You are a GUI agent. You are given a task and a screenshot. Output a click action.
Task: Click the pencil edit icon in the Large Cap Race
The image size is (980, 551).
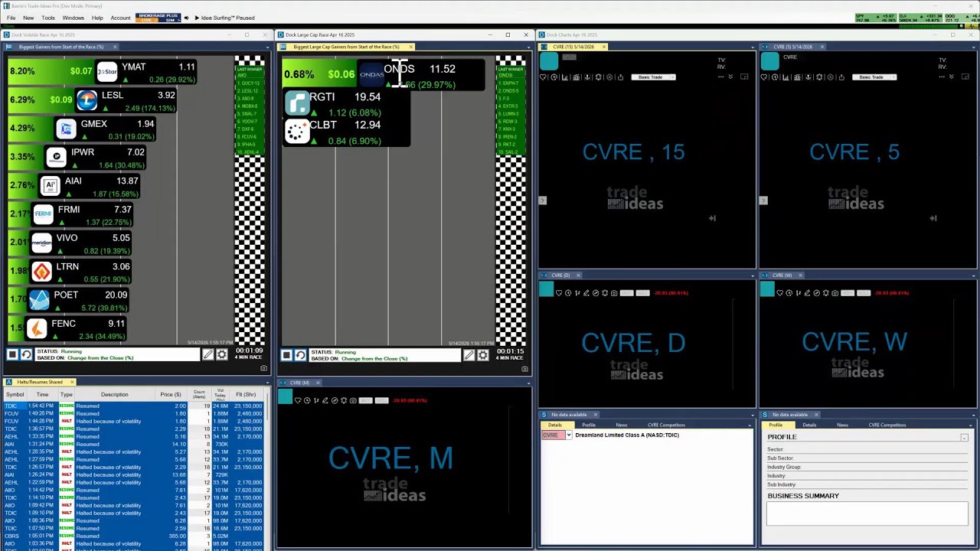[x=469, y=355]
